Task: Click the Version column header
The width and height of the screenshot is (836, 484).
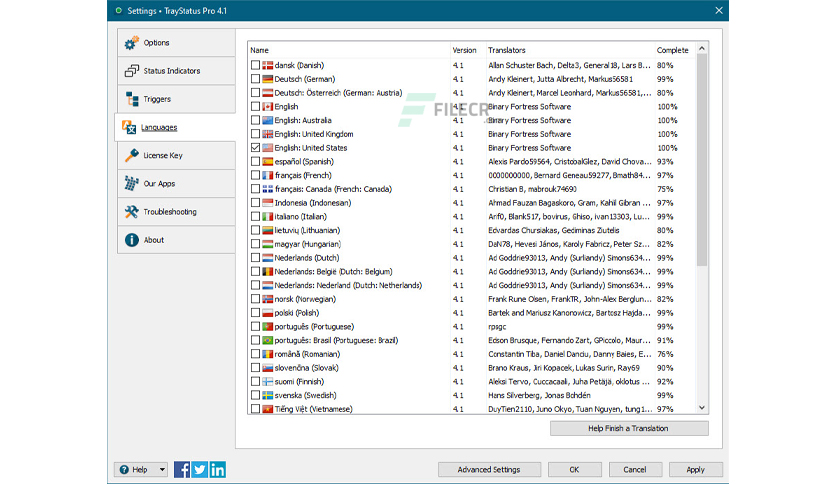Action: click(467, 50)
